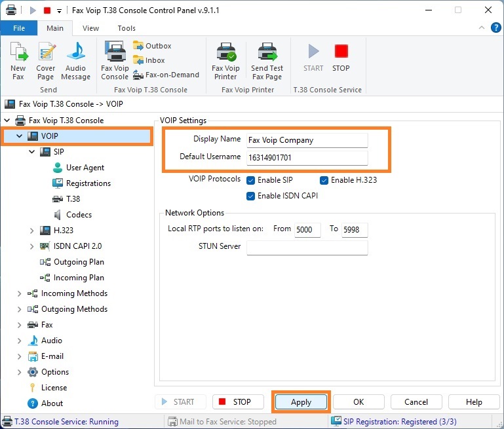
Task: Expand the Incoming Methods node
Action: coord(19,293)
